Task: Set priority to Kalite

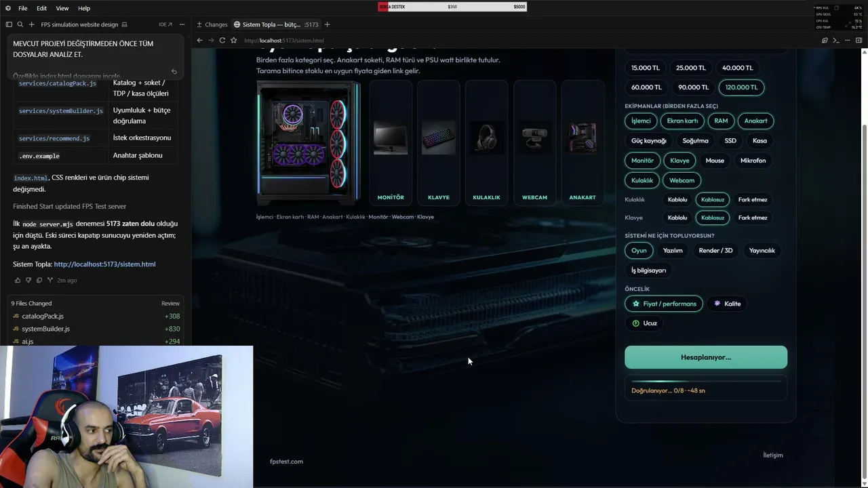Action: 727,304
